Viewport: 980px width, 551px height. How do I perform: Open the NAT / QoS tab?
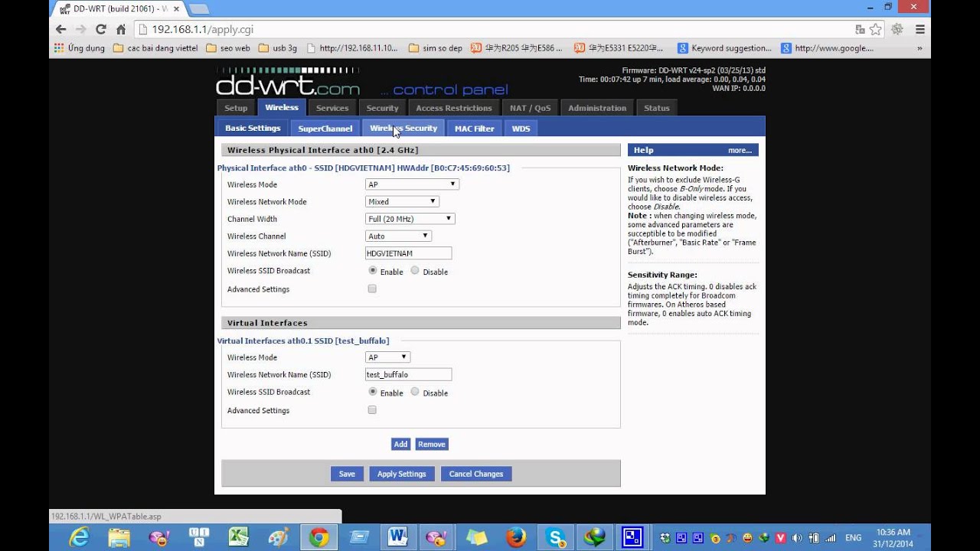pyautogui.click(x=531, y=108)
